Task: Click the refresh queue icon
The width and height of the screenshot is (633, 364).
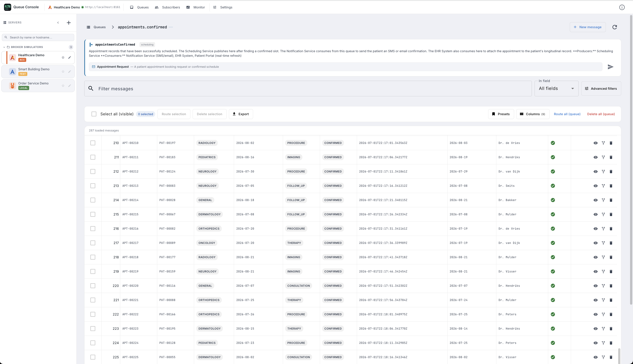Action: 614,27
